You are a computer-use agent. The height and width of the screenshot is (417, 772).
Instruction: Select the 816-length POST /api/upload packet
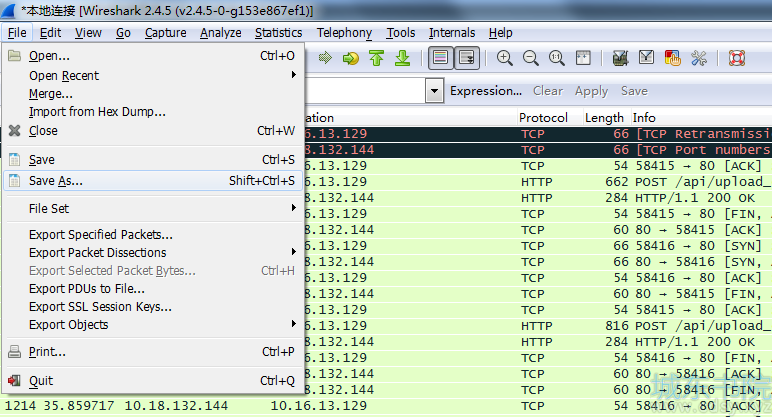point(538,326)
